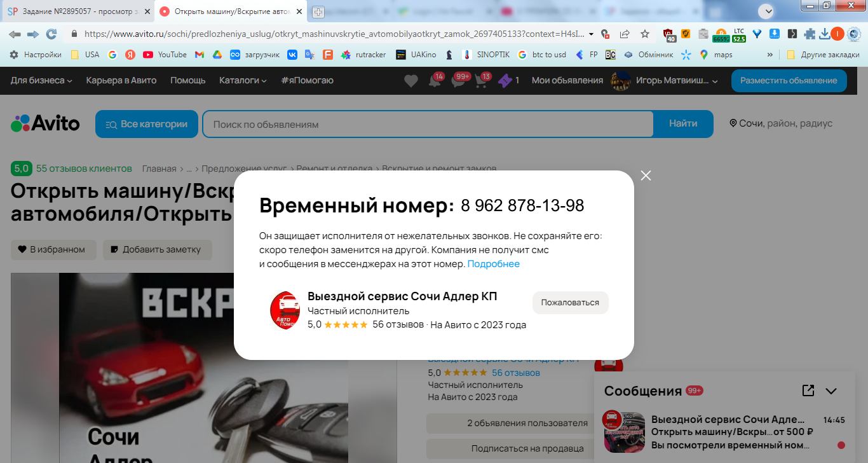
Task: Collapse the Сообщения panel chevron
Action: click(x=831, y=391)
